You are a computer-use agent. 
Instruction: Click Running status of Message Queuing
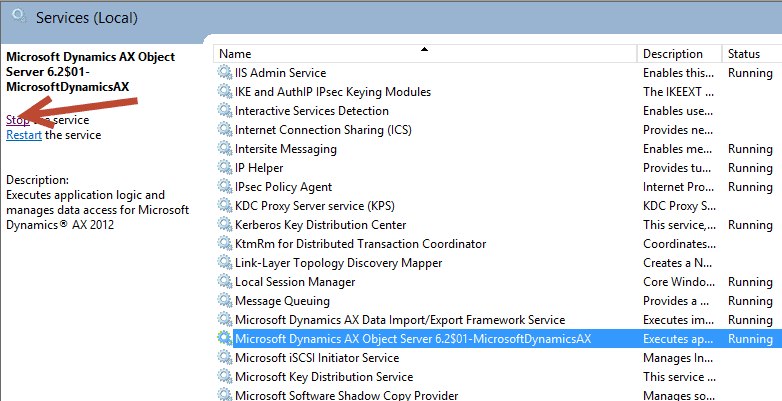click(750, 300)
